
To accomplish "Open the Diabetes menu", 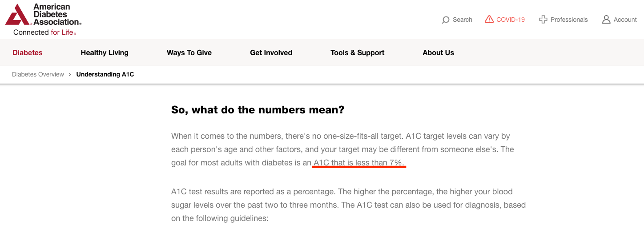I will point(28,52).
